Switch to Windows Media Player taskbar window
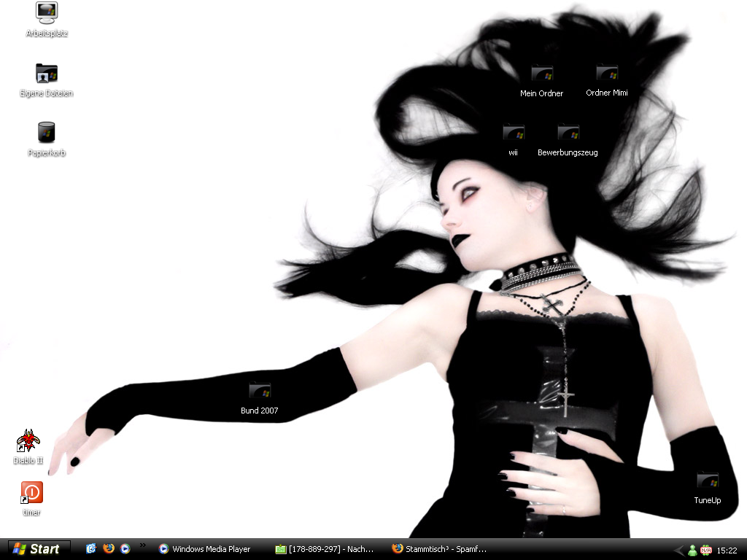This screenshot has width=747, height=560. 206,549
